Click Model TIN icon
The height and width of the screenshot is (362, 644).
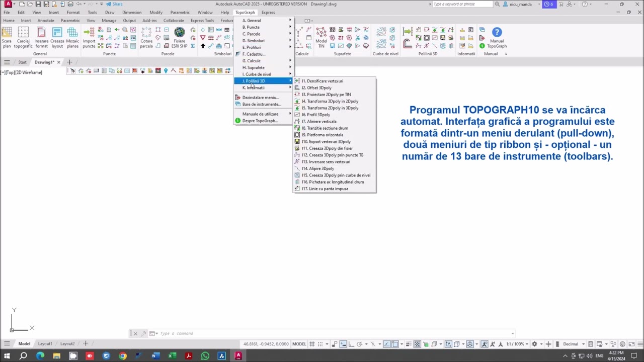click(x=321, y=38)
